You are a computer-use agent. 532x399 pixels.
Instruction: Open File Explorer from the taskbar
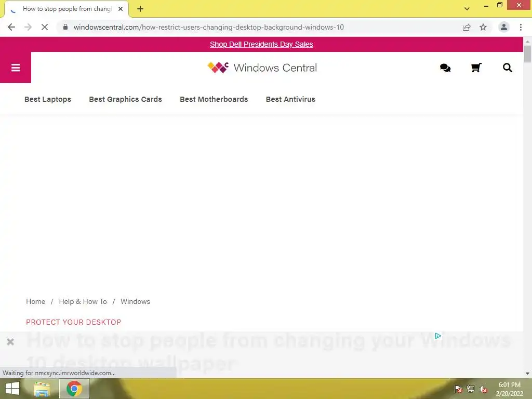pos(42,389)
